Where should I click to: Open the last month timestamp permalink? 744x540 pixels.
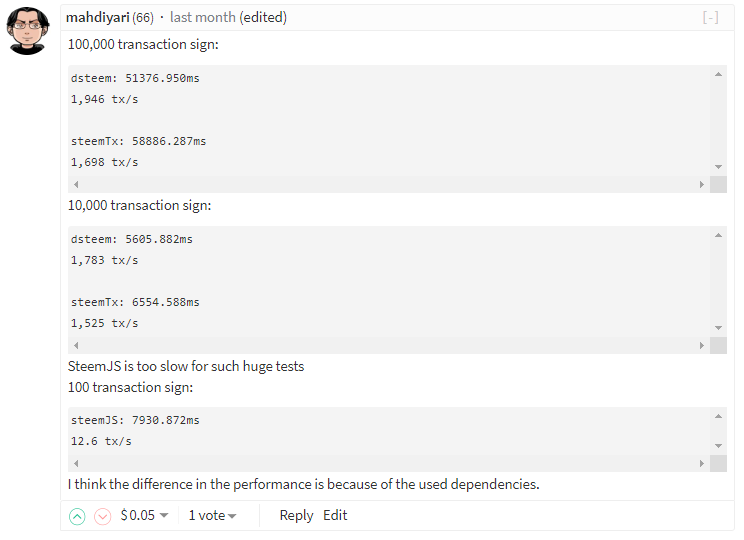pos(203,18)
